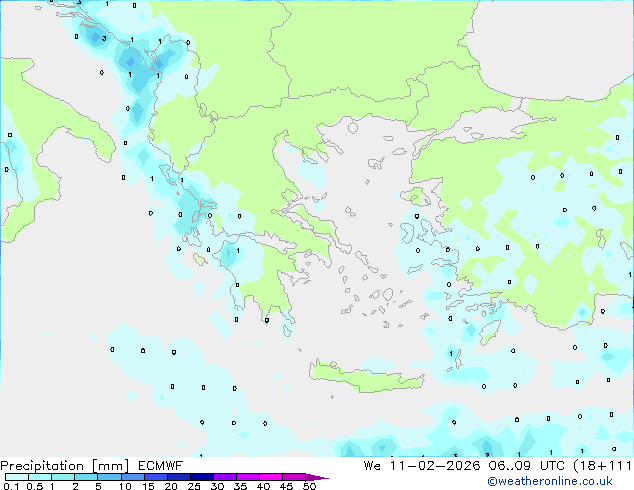
Task: Click the weatheronline.co.uk copyright link
Action: tap(550, 481)
